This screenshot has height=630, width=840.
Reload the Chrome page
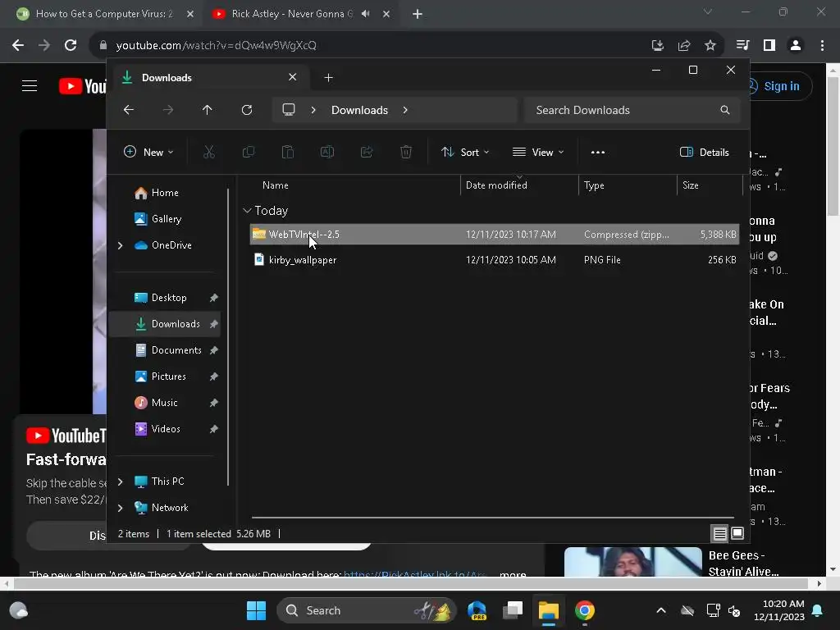pos(71,45)
